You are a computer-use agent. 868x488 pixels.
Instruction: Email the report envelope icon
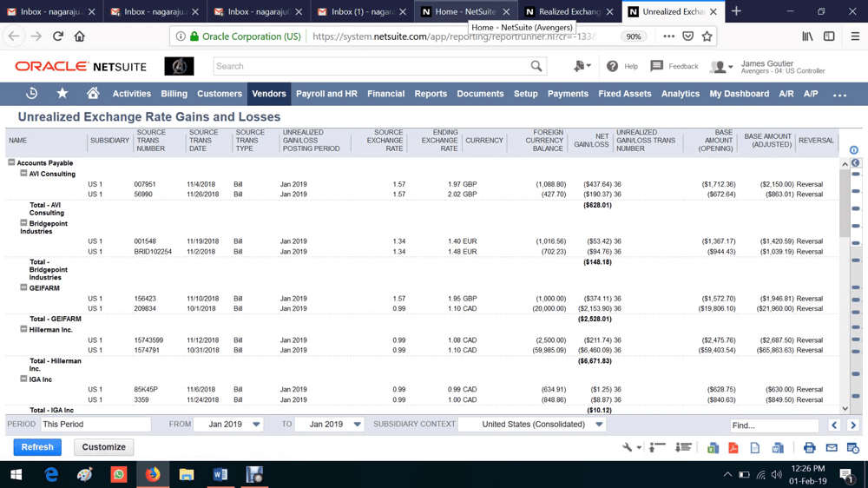tap(832, 447)
